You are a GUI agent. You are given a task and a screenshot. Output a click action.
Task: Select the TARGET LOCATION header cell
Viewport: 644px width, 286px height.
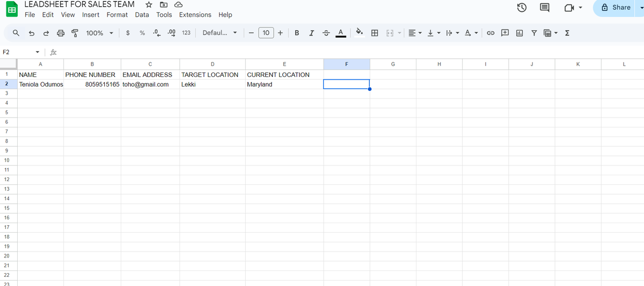(213, 75)
